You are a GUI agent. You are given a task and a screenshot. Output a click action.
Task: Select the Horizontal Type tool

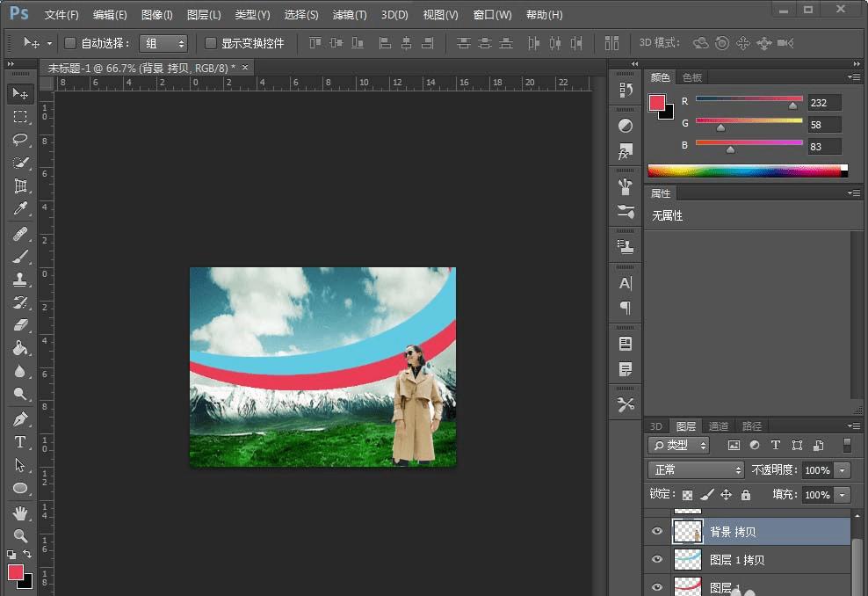pyautogui.click(x=20, y=442)
